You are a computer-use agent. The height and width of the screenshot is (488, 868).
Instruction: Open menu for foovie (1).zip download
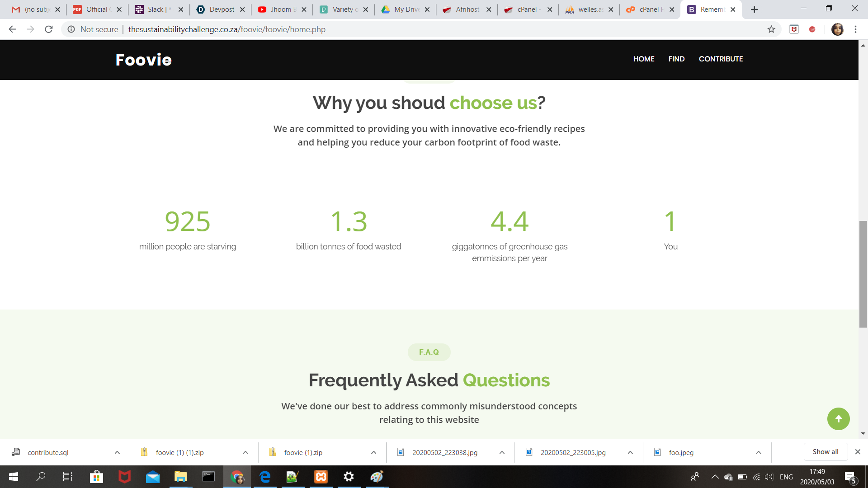[374, 452]
